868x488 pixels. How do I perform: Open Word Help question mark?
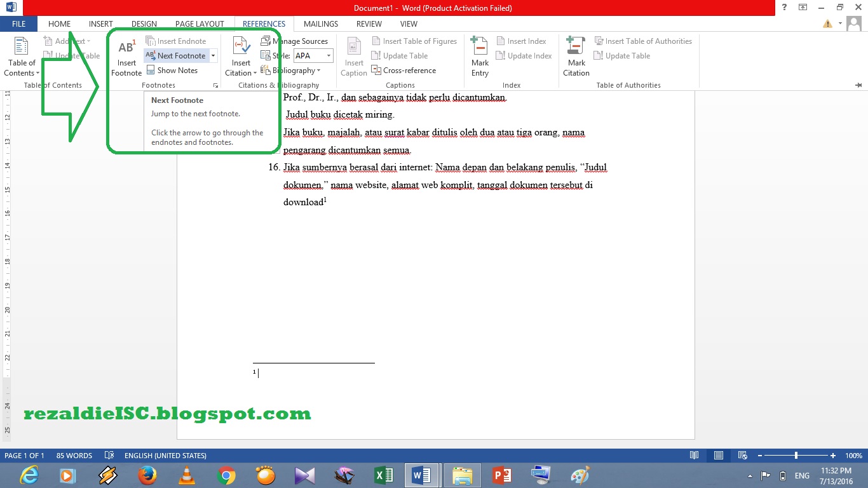pos(785,8)
